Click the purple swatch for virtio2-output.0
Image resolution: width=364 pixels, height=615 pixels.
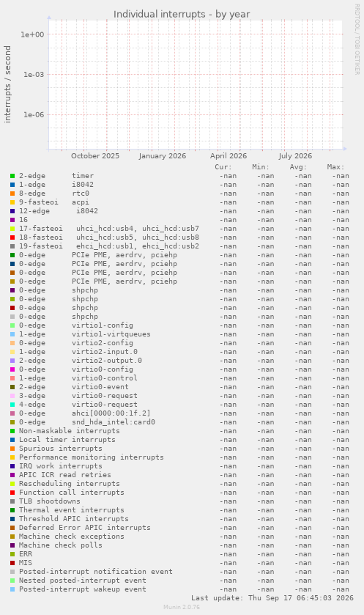pyautogui.click(x=12, y=361)
